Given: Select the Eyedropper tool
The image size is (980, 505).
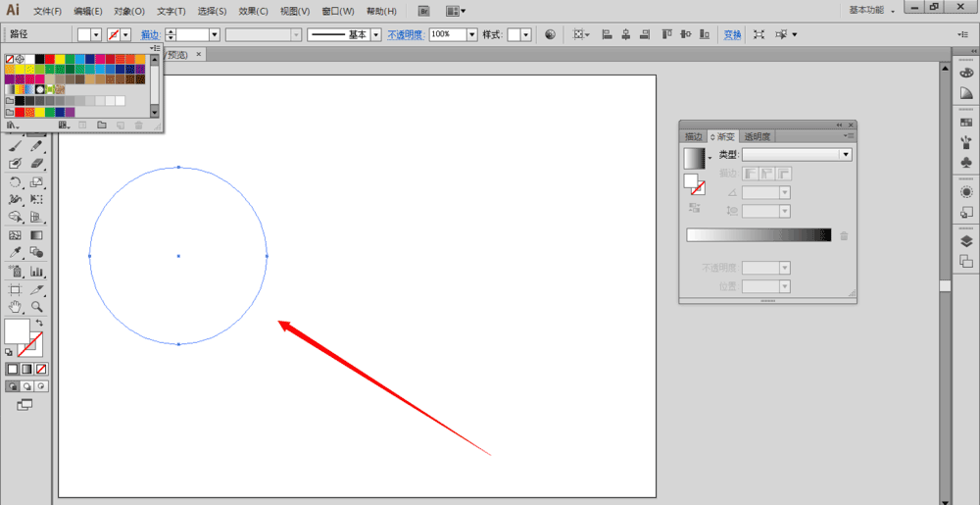Looking at the screenshot, I should pos(16,253).
